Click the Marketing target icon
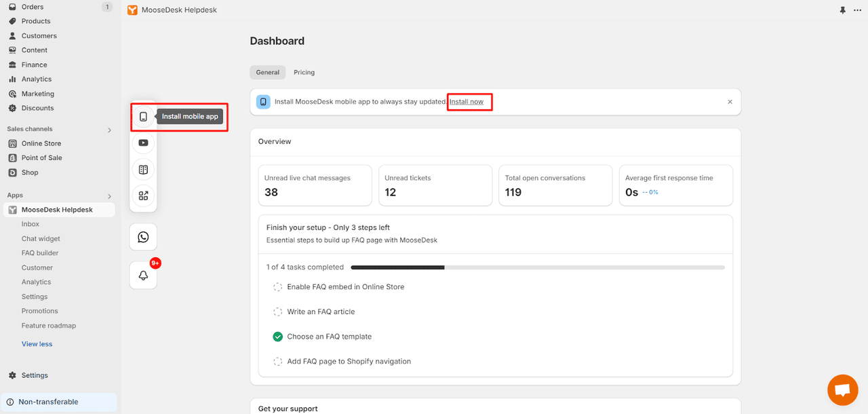 (x=12, y=94)
